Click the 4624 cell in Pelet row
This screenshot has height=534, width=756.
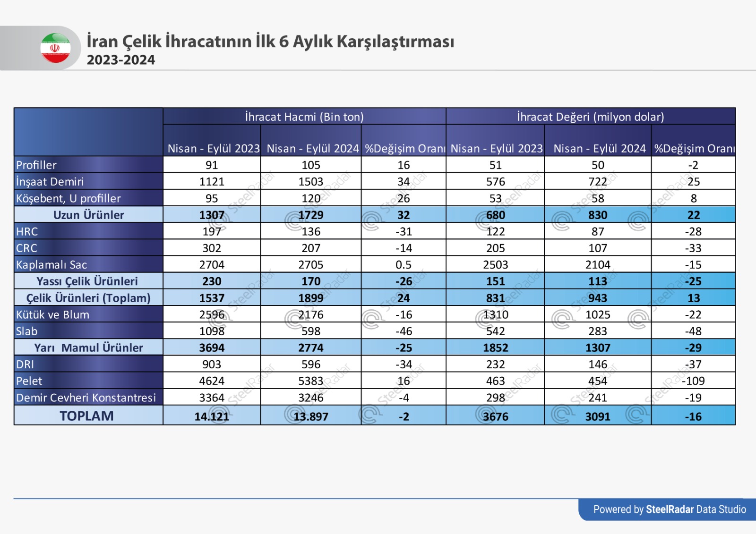[x=212, y=381]
